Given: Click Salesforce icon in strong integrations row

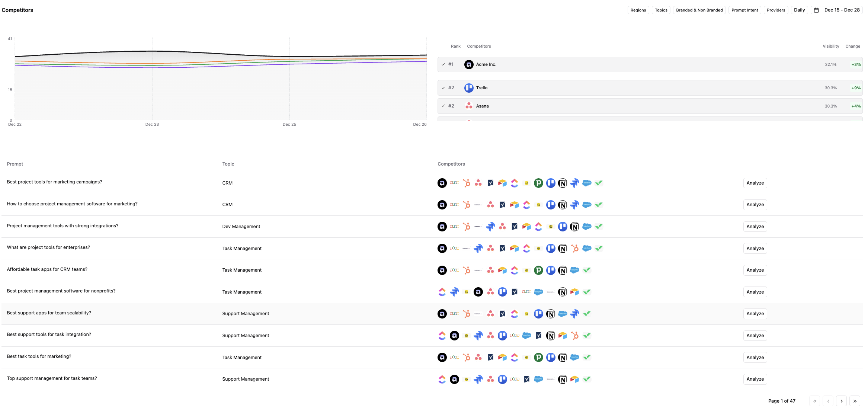Looking at the screenshot, I should point(587,227).
